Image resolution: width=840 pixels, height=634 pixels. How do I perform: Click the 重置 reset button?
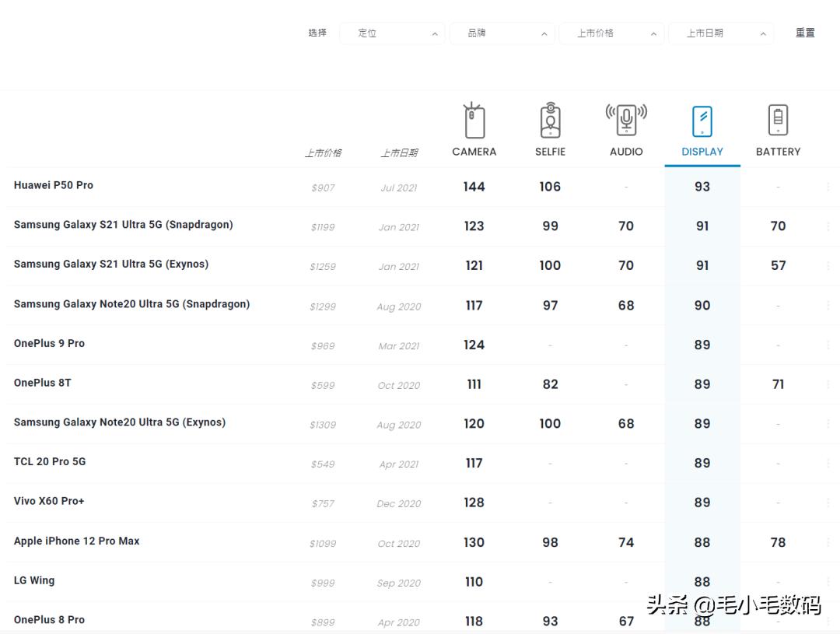[805, 33]
